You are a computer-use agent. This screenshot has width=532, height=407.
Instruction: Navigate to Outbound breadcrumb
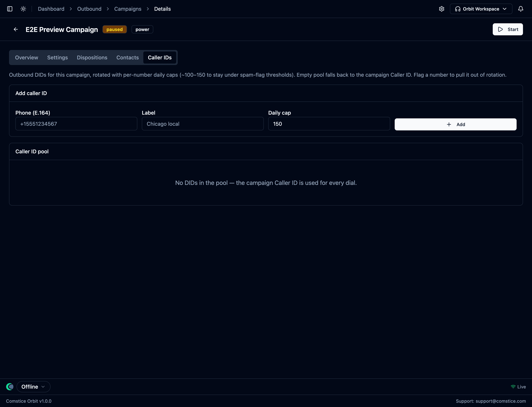pos(89,9)
